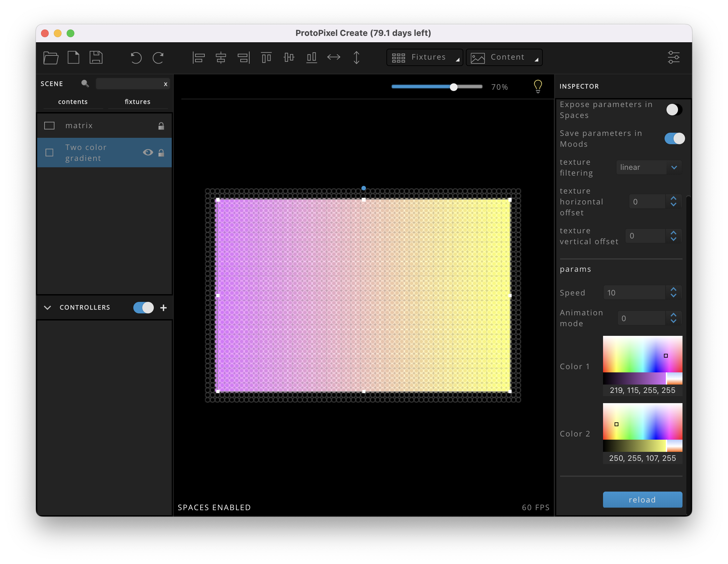Click the search magnifier in Scene panel
Screen dimensions: 728x564
(85, 83)
